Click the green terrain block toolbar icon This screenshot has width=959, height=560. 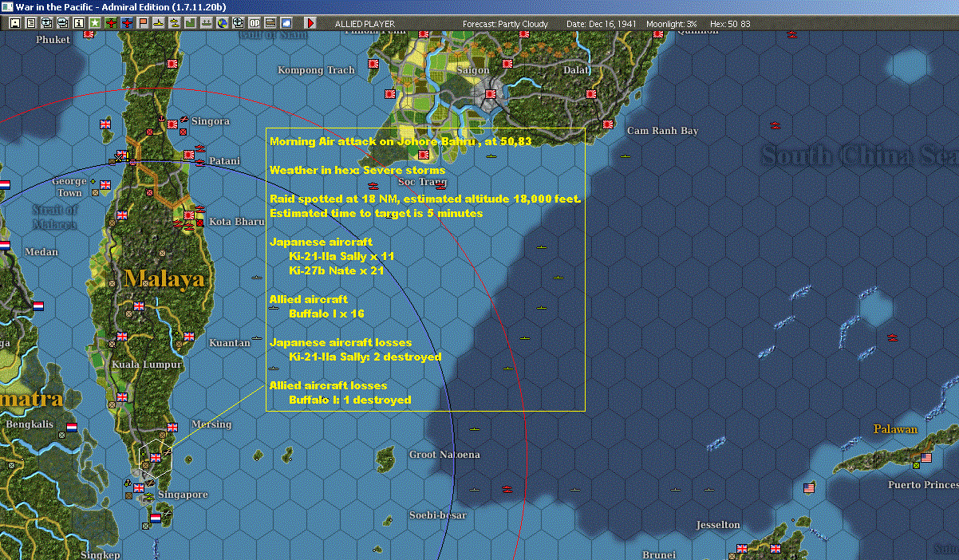[x=191, y=23]
